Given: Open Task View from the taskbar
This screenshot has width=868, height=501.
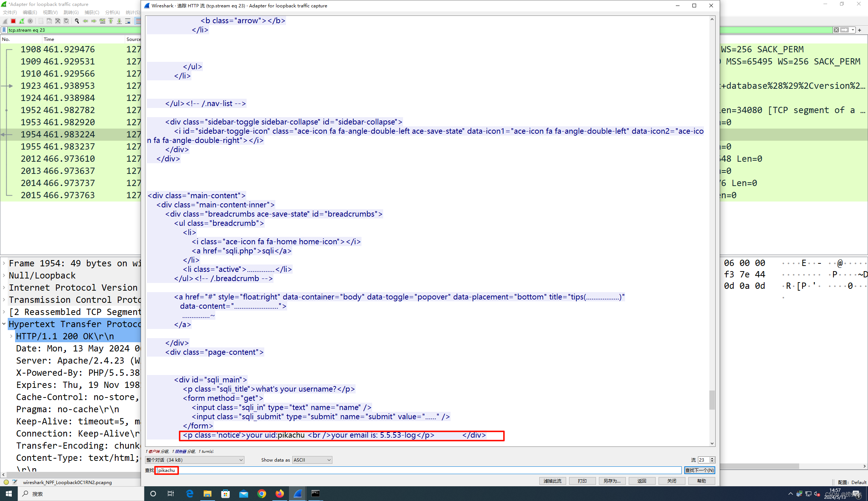Looking at the screenshot, I should [171, 494].
